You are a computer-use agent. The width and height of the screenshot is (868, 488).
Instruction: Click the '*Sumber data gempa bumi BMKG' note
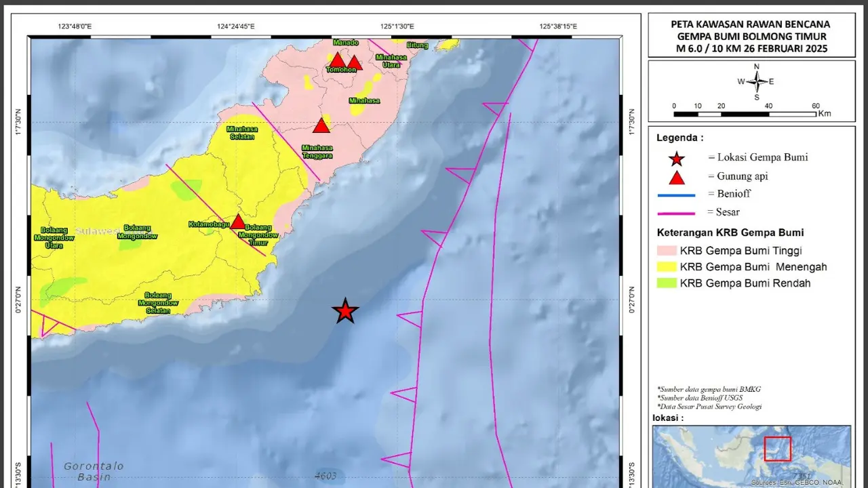tap(709, 389)
